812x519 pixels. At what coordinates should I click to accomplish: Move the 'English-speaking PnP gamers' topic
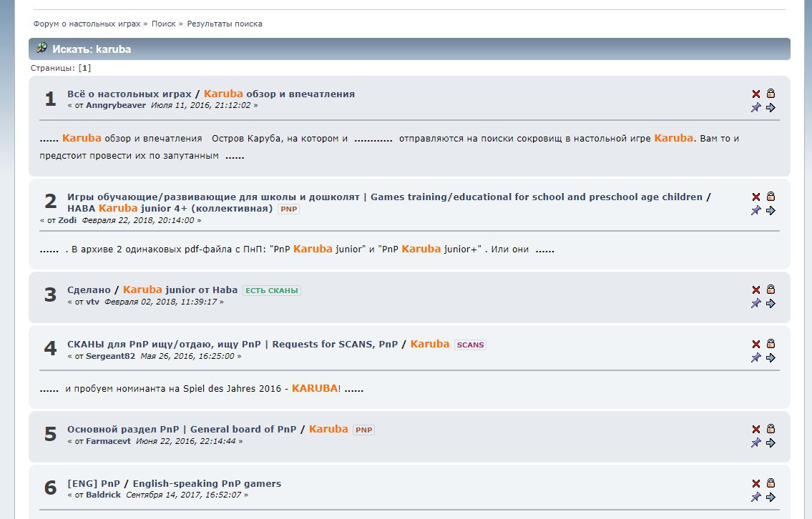point(771,498)
